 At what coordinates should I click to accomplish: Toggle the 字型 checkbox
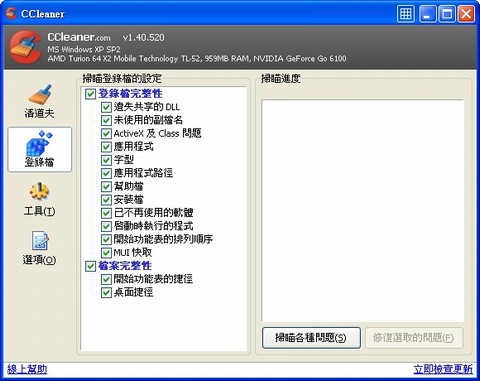[106, 160]
